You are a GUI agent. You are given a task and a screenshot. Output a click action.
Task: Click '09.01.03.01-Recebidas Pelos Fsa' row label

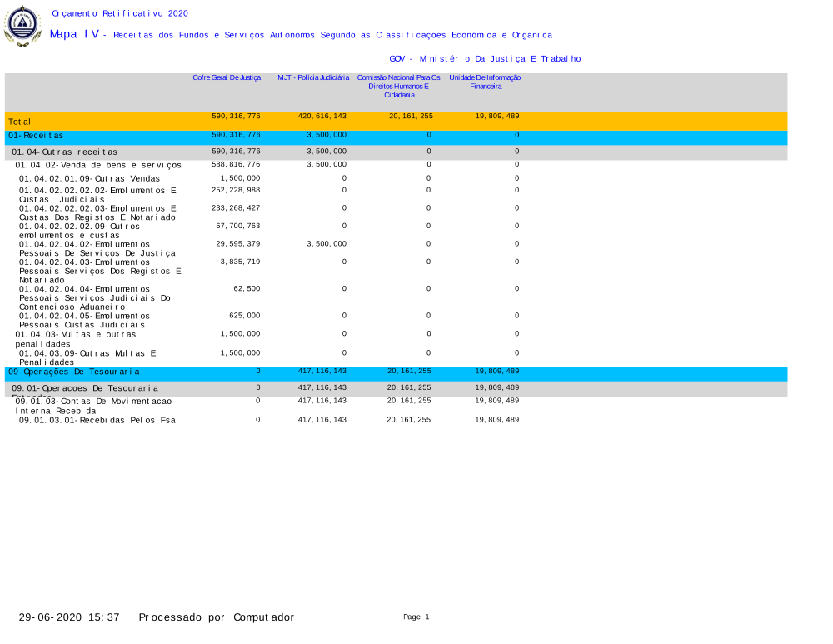[x=97, y=420]
